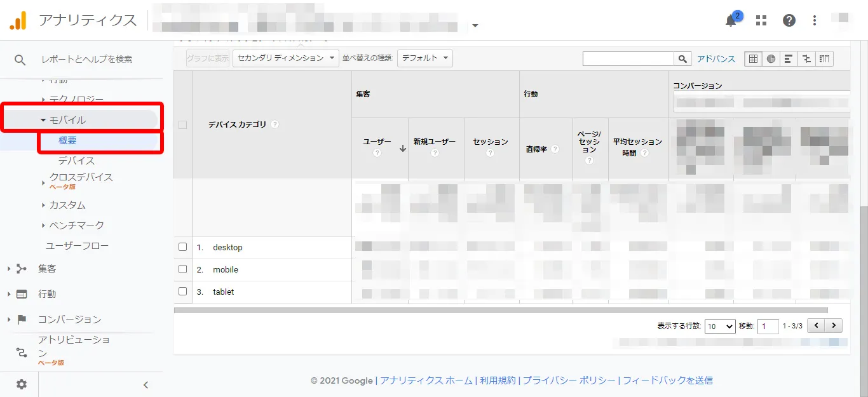Open the Analytics help question mark
Screen dimensions: 868x397
click(x=789, y=20)
